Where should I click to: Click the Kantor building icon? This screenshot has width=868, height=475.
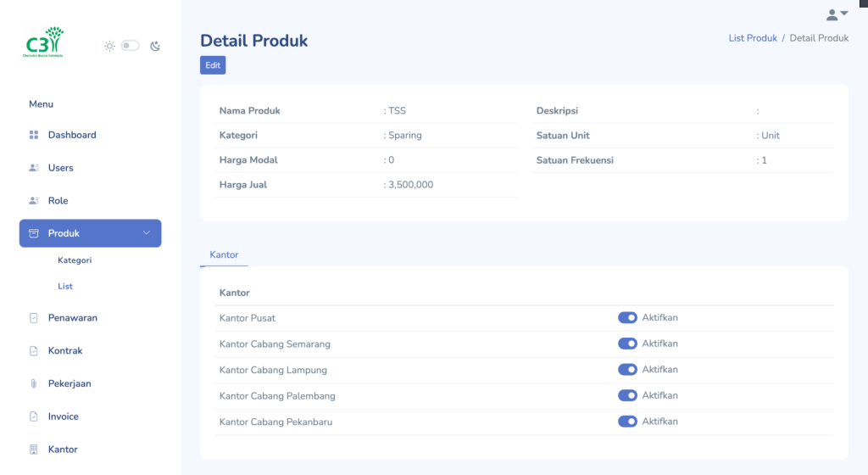(x=34, y=450)
